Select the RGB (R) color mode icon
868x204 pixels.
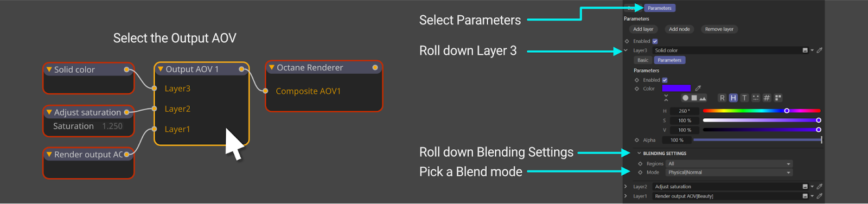point(722,98)
